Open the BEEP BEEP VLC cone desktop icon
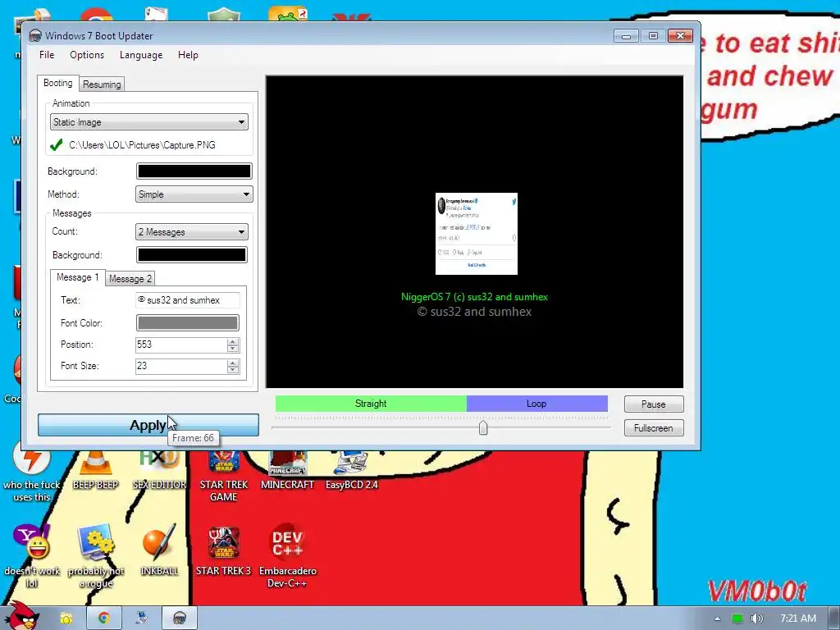Viewport: 840px width, 630px height. pos(95,470)
